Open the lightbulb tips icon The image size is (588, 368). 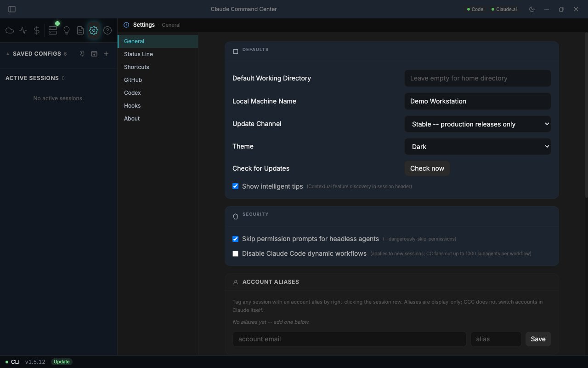click(67, 30)
